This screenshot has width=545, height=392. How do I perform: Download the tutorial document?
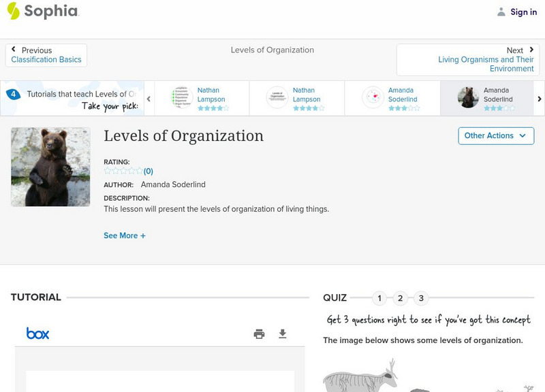pos(283,333)
